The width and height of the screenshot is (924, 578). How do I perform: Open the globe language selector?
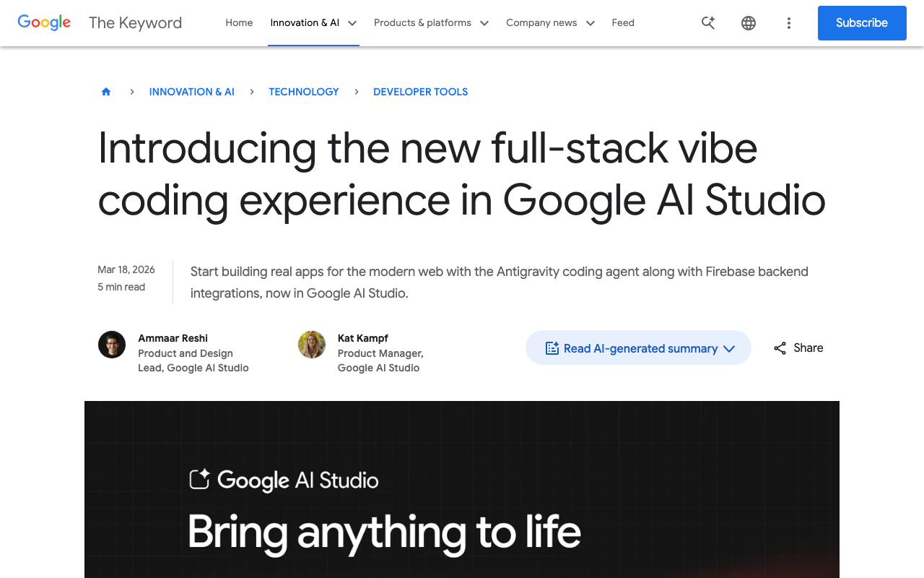click(x=749, y=23)
